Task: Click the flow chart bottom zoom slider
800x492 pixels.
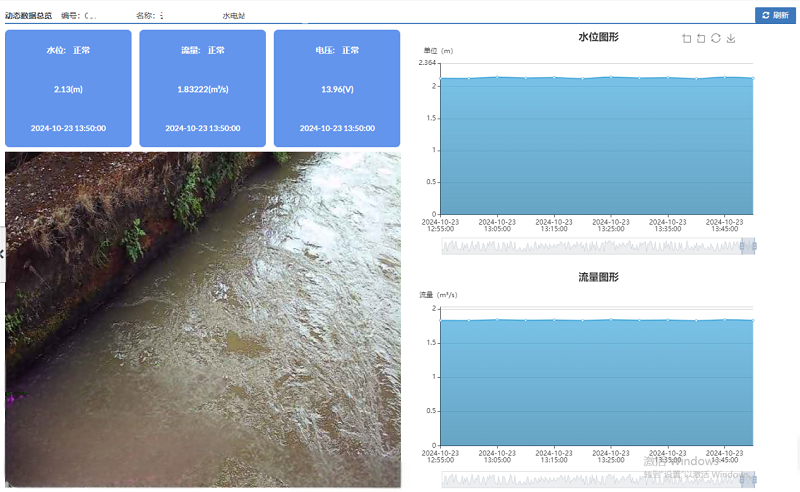Action: [590, 479]
